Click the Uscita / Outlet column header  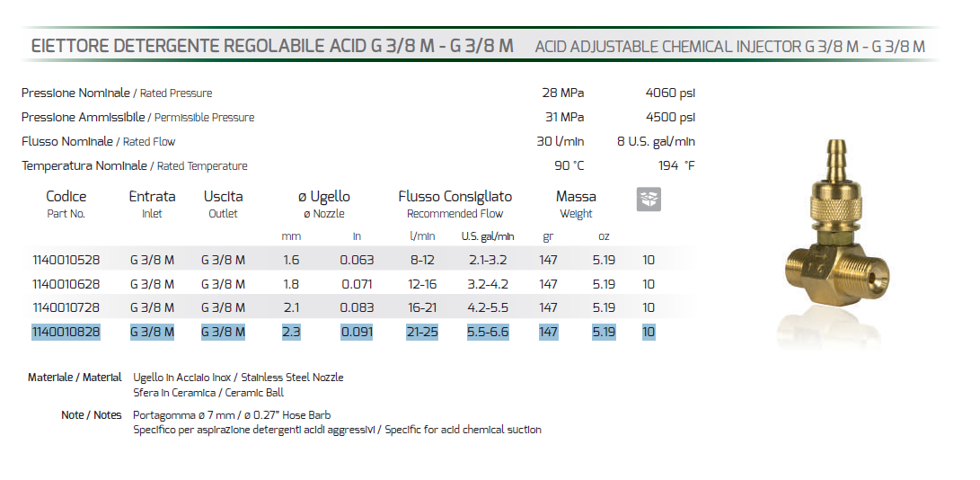pos(223,204)
